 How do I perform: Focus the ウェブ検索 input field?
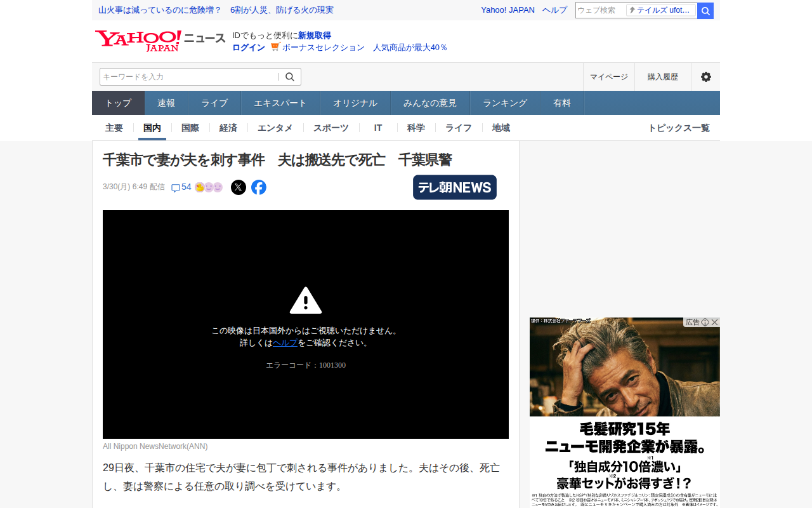[x=600, y=10]
